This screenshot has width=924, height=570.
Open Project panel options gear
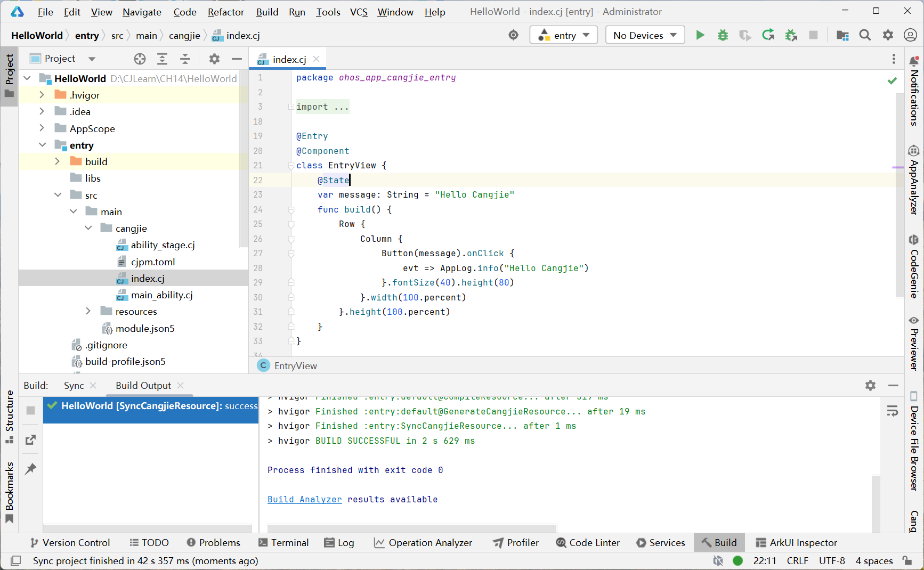click(x=214, y=59)
